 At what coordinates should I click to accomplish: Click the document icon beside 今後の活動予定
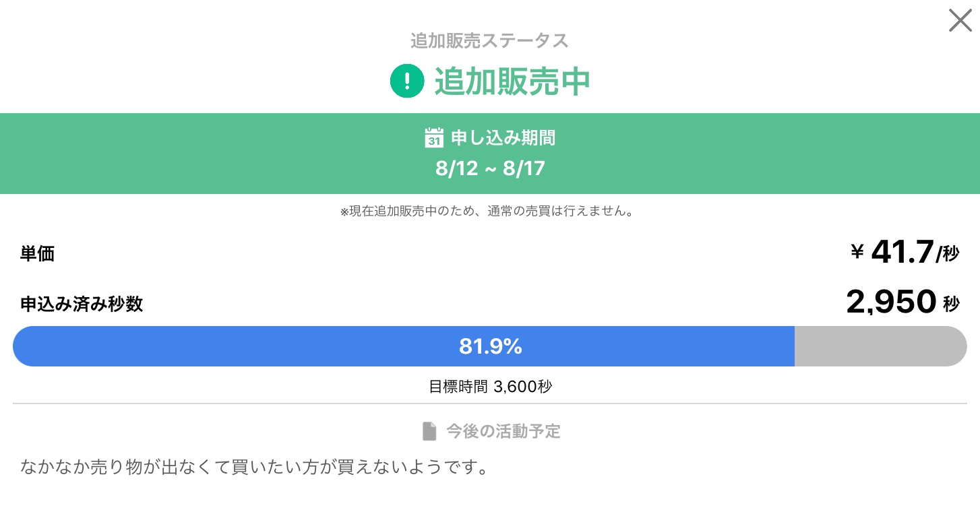(429, 431)
